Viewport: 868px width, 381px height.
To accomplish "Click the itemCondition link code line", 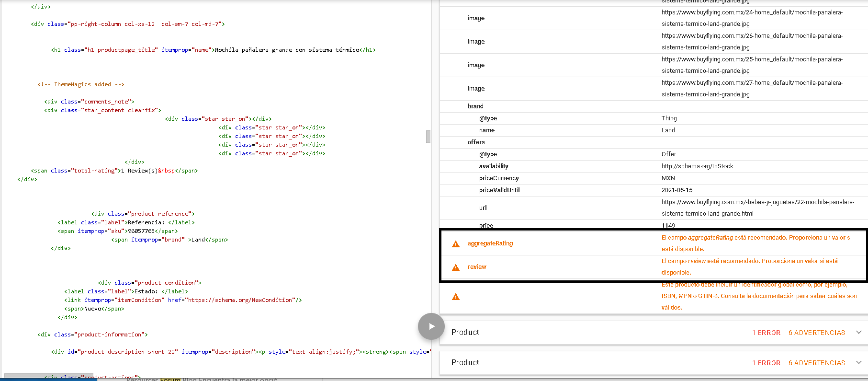I will 183,300.
